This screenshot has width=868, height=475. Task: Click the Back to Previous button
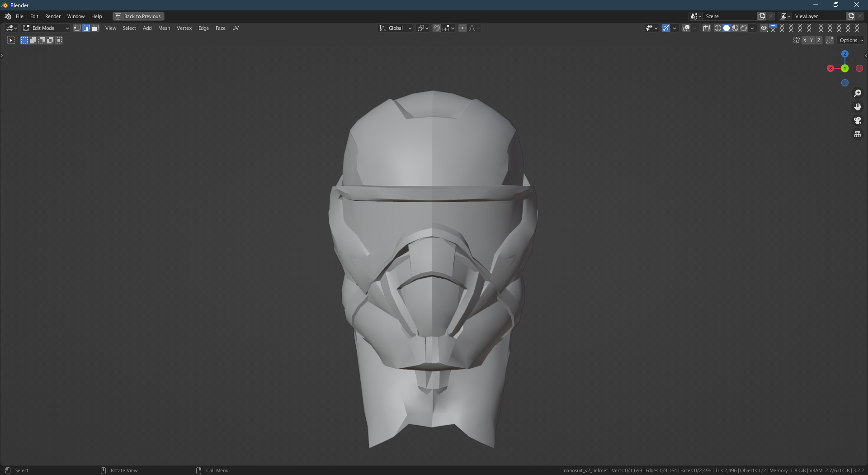[138, 16]
